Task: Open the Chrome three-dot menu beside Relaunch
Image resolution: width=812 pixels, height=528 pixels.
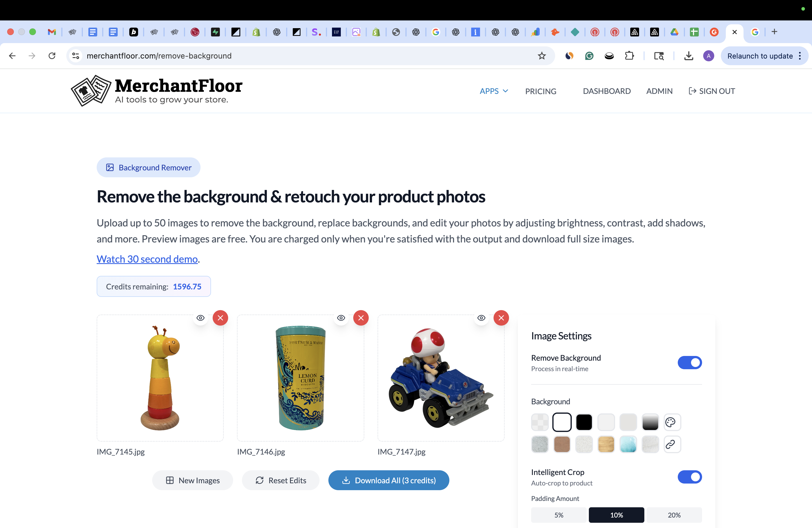Action: click(x=800, y=56)
